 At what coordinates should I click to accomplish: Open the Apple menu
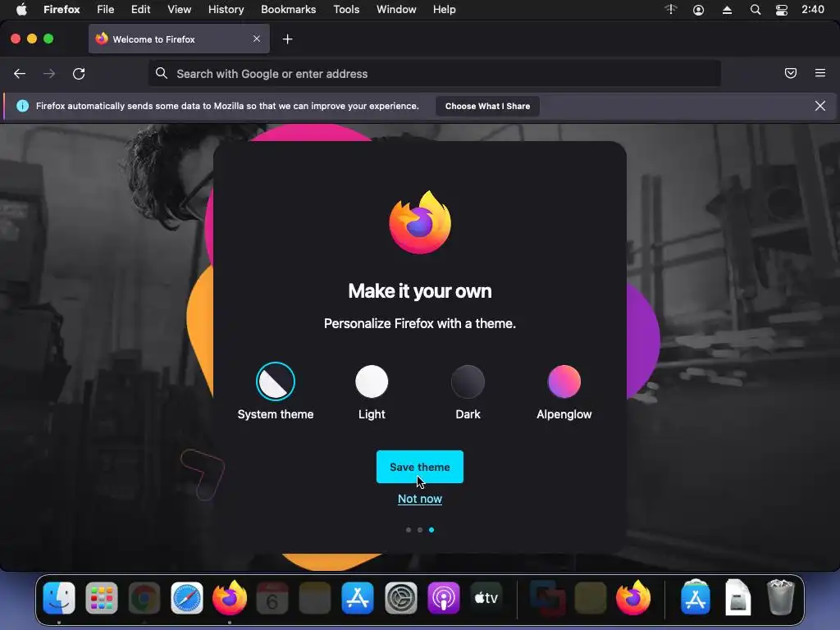(21, 10)
